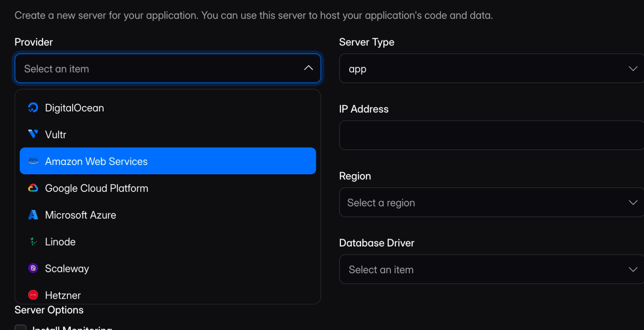Click the IP Address input field
The height and width of the screenshot is (330, 644).
[491, 135]
